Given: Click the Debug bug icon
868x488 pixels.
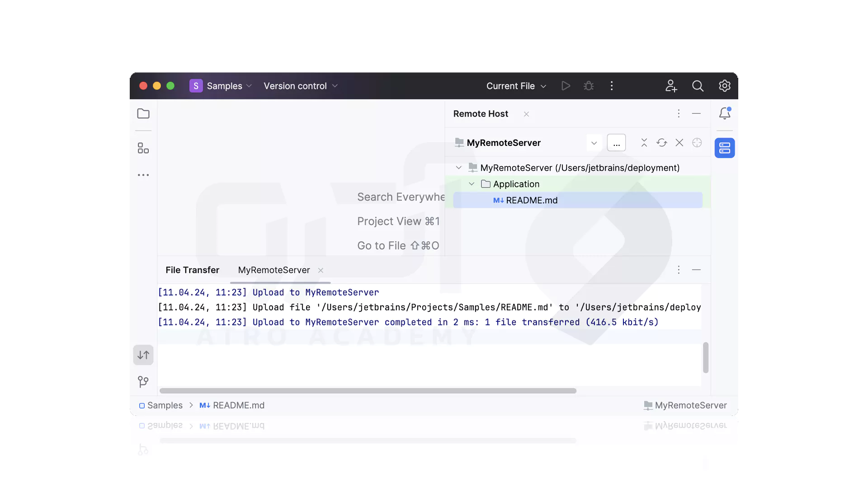Looking at the screenshot, I should tap(589, 86).
